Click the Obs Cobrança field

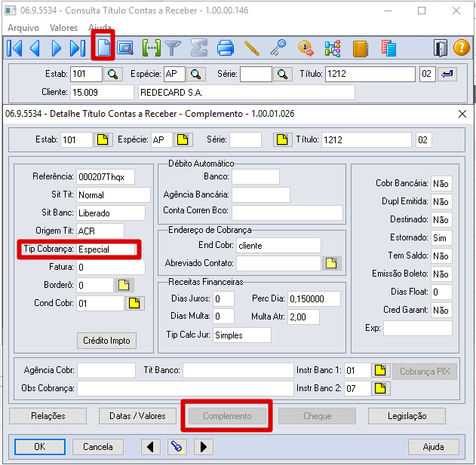[185, 389]
